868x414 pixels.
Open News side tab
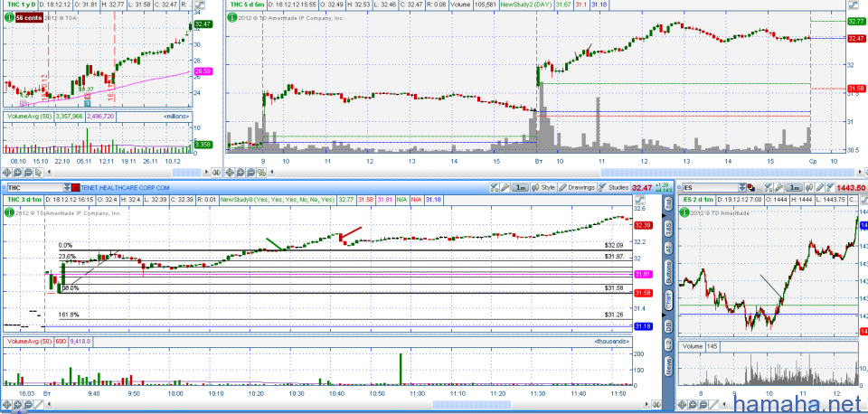click(669, 368)
